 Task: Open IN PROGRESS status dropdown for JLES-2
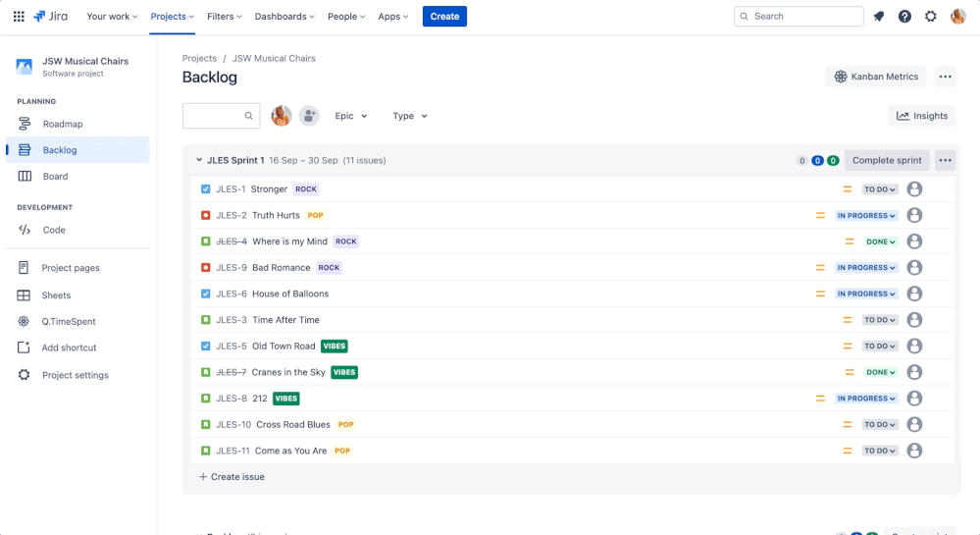(866, 216)
